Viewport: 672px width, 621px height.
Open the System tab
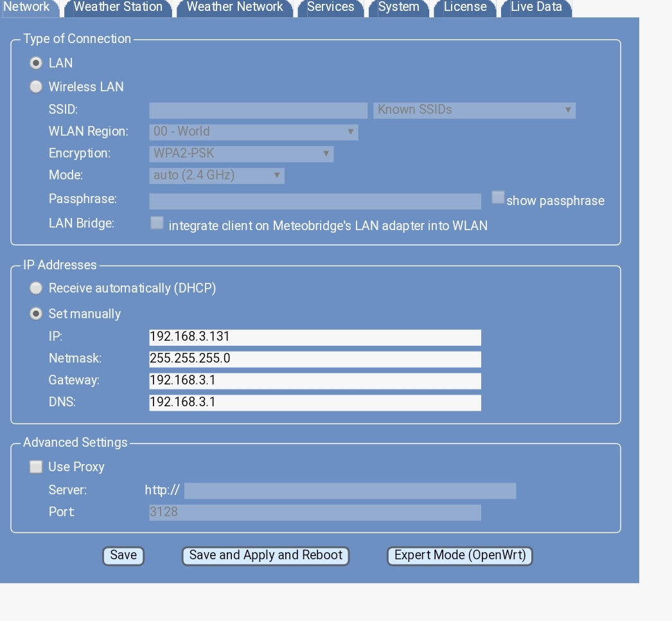coord(398,7)
